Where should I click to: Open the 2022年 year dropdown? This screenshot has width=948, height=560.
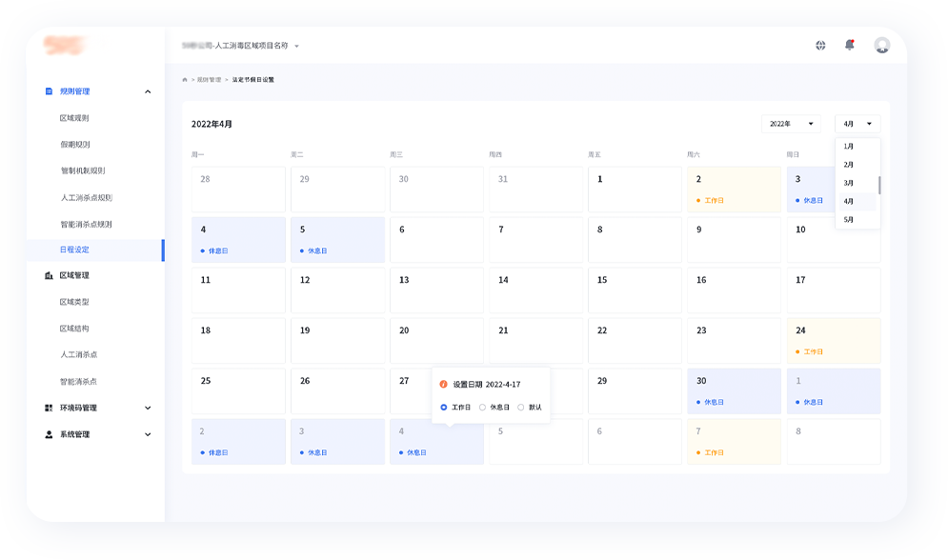click(791, 124)
